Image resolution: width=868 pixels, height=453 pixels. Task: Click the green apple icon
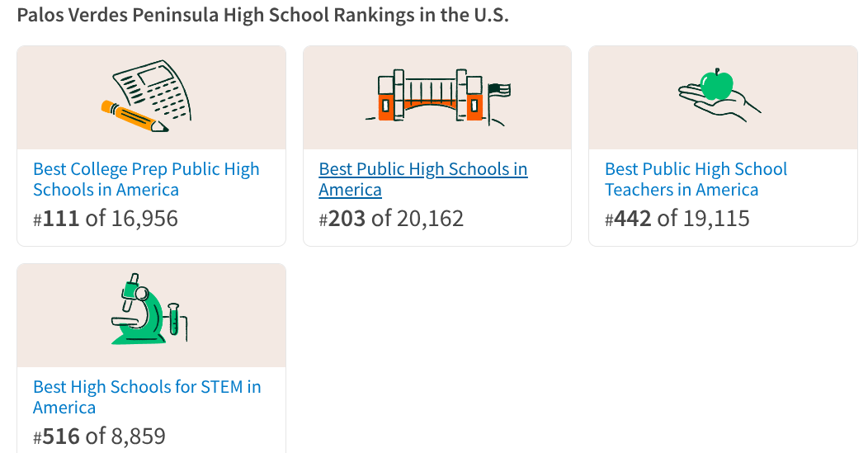[716, 84]
